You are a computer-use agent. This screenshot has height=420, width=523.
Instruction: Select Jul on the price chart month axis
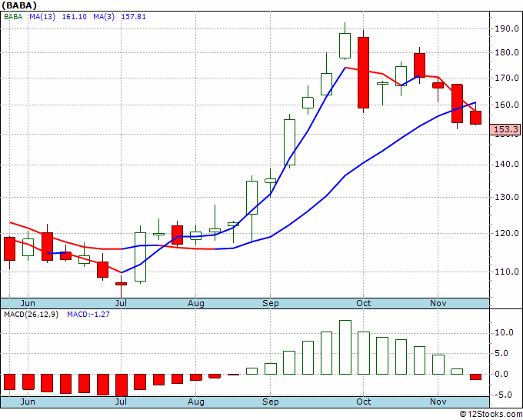click(x=121, y=303)
